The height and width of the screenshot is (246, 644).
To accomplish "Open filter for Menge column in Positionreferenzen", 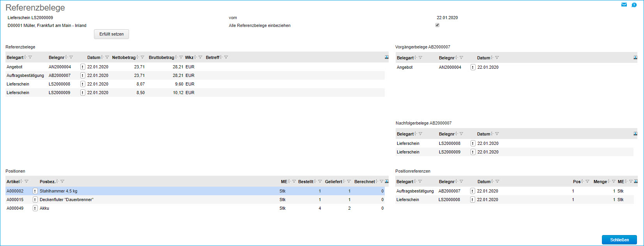I will click(x=614, y=182).
